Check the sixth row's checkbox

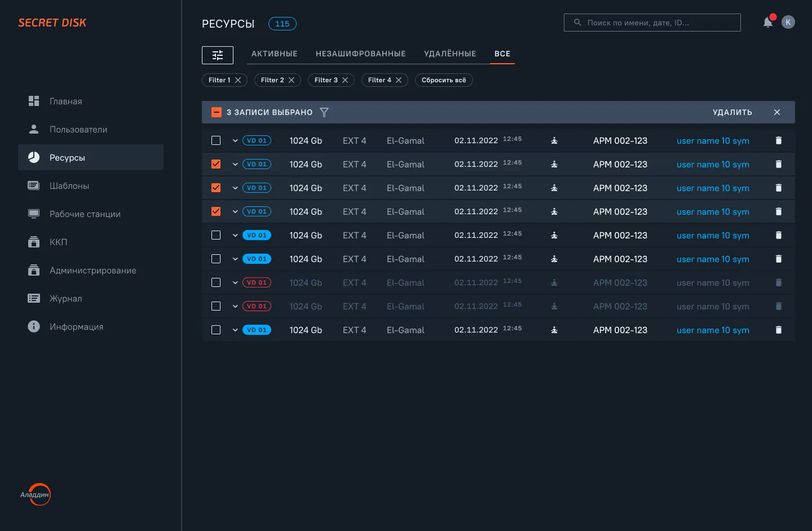pos(216,259)
